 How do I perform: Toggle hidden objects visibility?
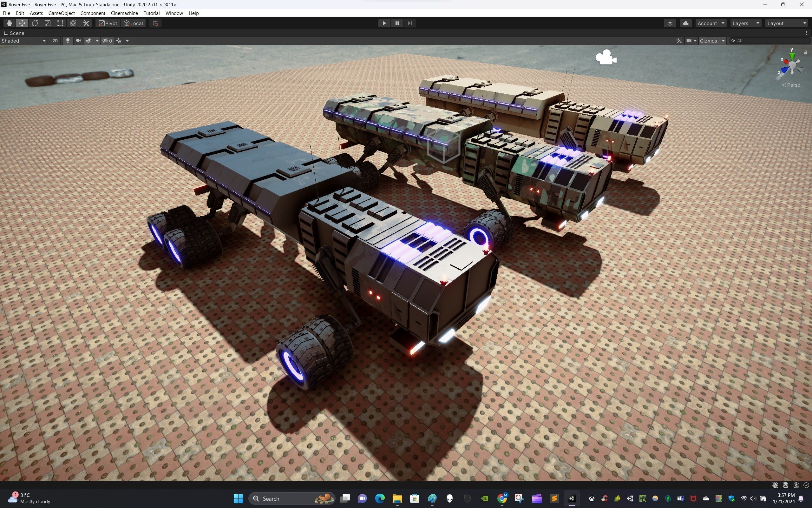point(108,41)
